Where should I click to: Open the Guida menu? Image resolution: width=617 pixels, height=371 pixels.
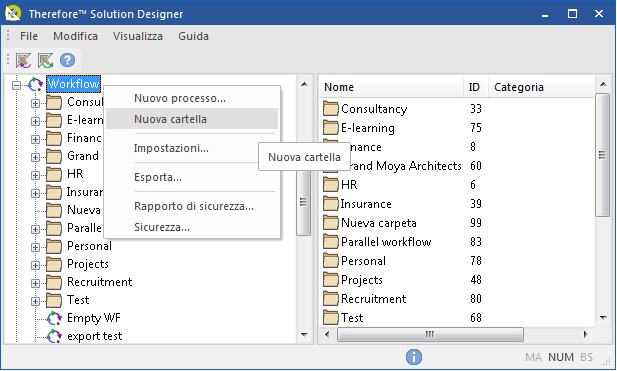coord(193,36)
